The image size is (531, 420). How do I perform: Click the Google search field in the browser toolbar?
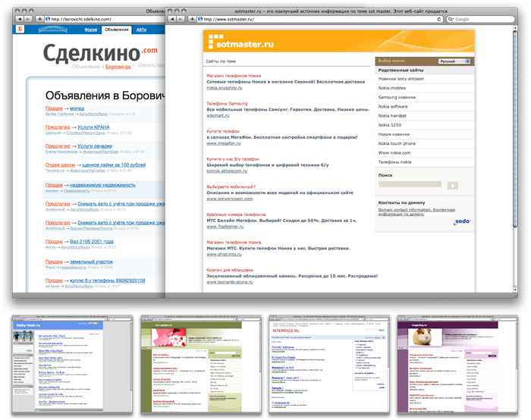click(x=478, y=18)
